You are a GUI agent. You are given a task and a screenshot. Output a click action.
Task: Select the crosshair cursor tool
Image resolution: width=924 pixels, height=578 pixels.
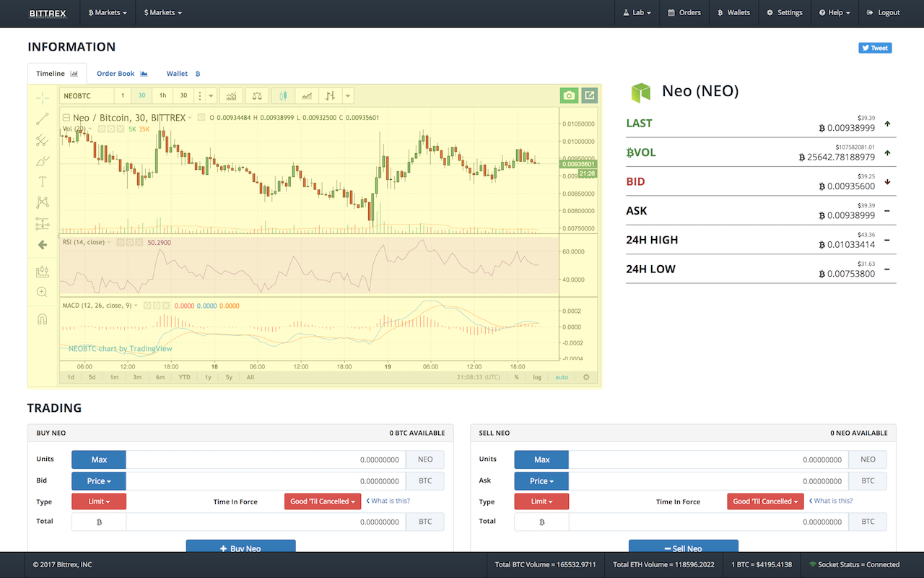click(x=43, y=98)
